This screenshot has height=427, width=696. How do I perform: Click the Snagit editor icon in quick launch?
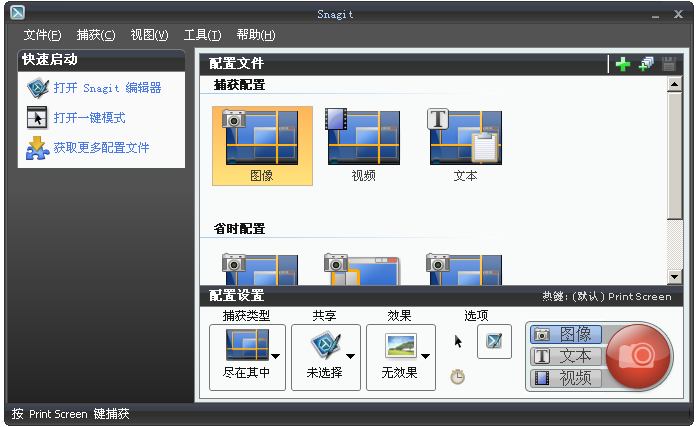[x=37, y=88]
